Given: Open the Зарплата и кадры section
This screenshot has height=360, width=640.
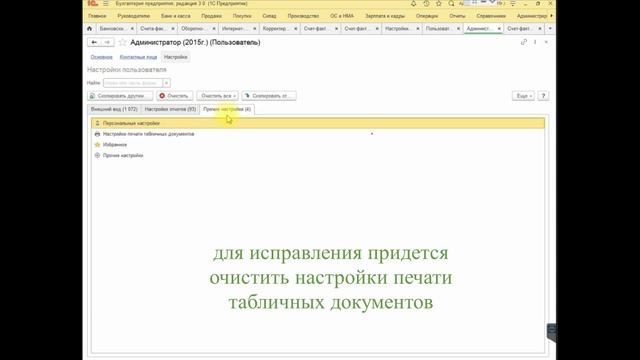Looking at the screenshot, I should pos(385,16).
